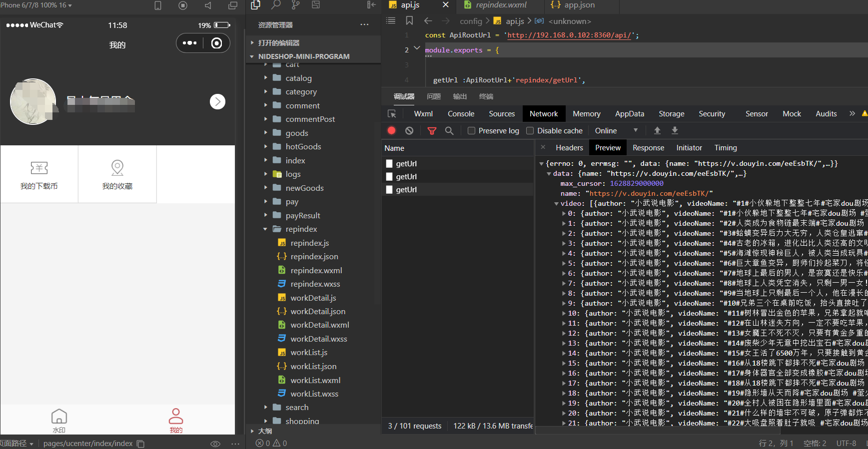Stop recording network log red button
868x449 pixels.
tap(392, 130)
